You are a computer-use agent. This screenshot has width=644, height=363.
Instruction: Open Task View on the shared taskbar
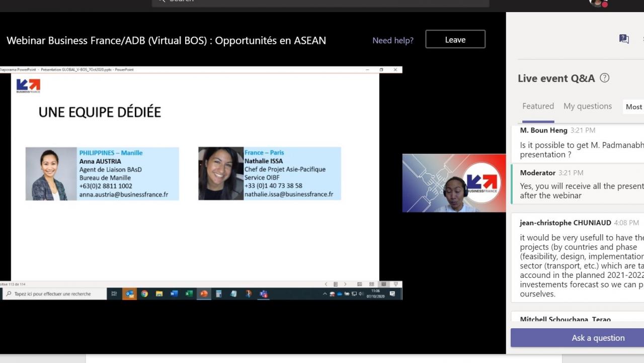click(x=114, y=294)
